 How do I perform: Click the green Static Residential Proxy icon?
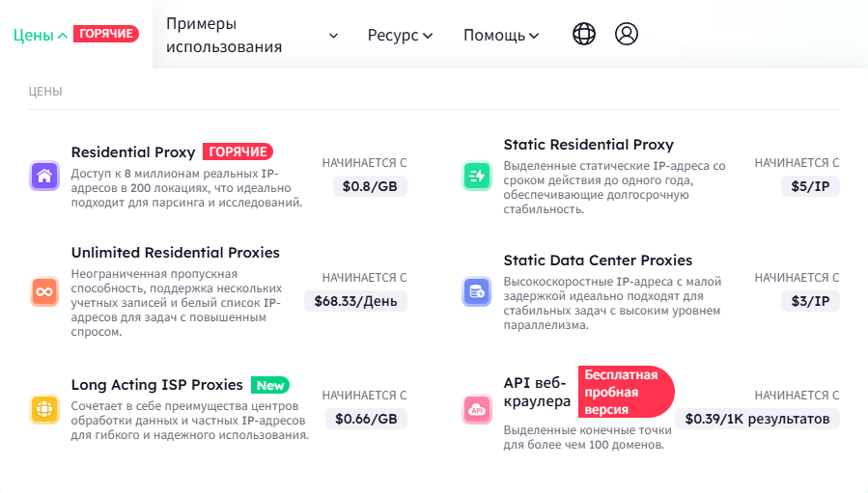click(477, 176)
